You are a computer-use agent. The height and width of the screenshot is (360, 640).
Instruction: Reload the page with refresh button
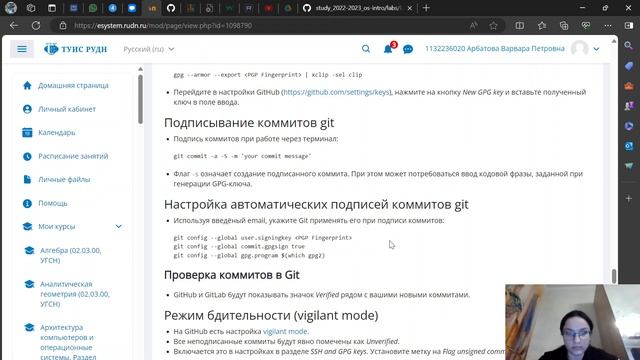tap(36, 25)
